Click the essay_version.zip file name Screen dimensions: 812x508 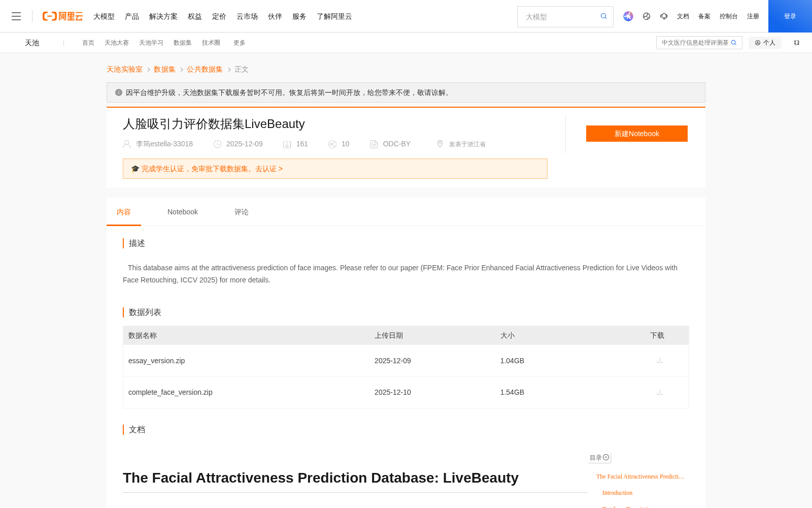click(x=157, y=361)
